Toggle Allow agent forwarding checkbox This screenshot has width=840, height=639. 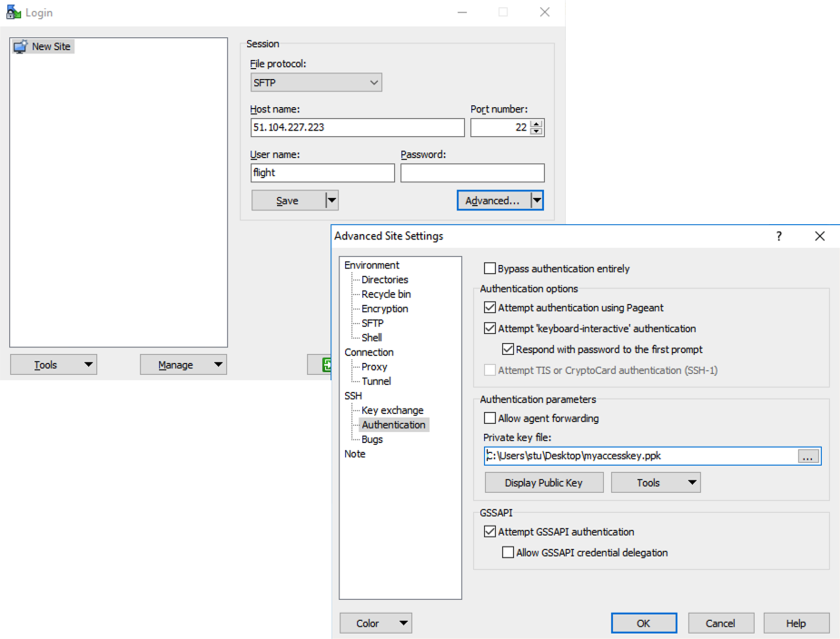[490, 418]
